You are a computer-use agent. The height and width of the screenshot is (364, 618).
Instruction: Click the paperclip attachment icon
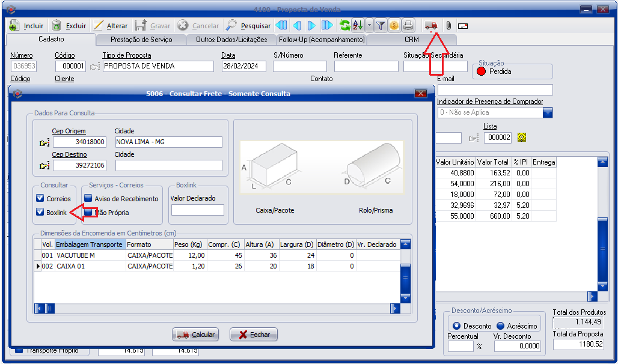tap(448, 26)
